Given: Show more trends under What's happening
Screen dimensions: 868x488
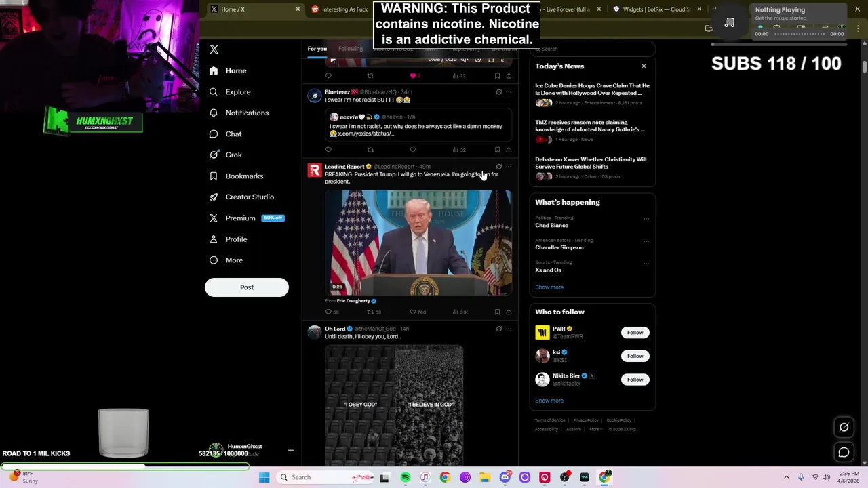Looking at the screenshot, I should (549, 287).
